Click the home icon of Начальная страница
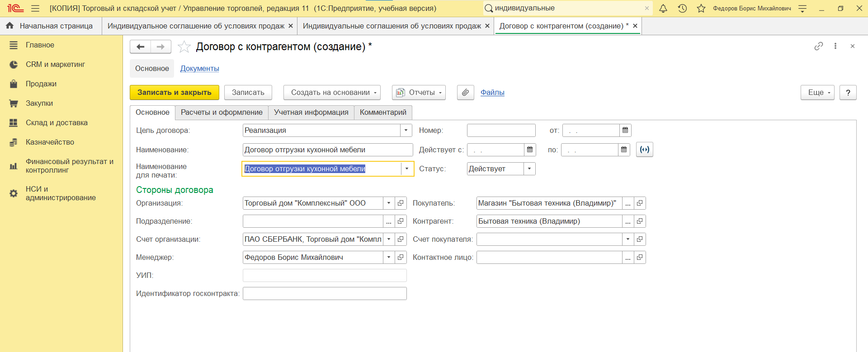Screen dimensions: 868x352 pyautogui.click(x=9, y=26)
